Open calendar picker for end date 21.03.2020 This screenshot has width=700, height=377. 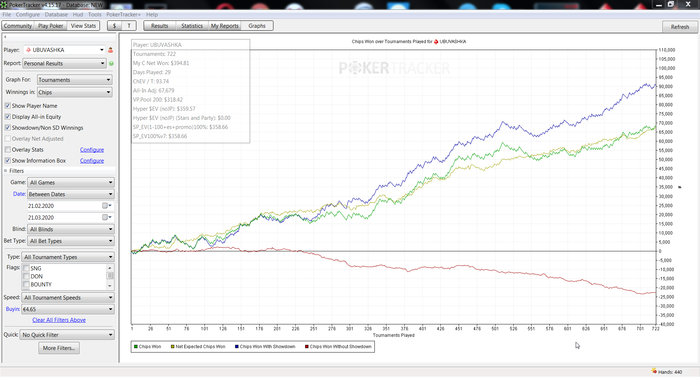pos(106,217)
